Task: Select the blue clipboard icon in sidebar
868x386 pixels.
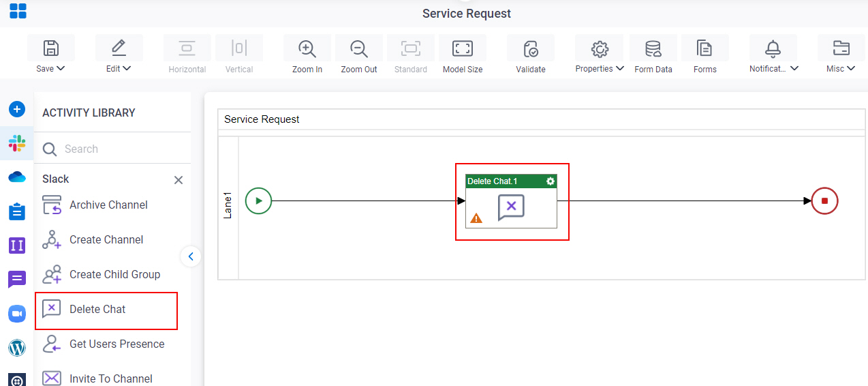Action: (x=17, y=211)
